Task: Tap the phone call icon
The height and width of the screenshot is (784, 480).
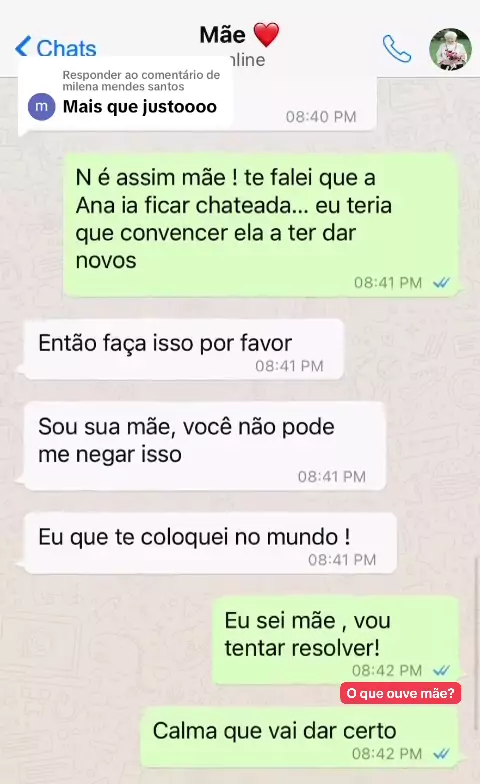Action: (397, 48)
